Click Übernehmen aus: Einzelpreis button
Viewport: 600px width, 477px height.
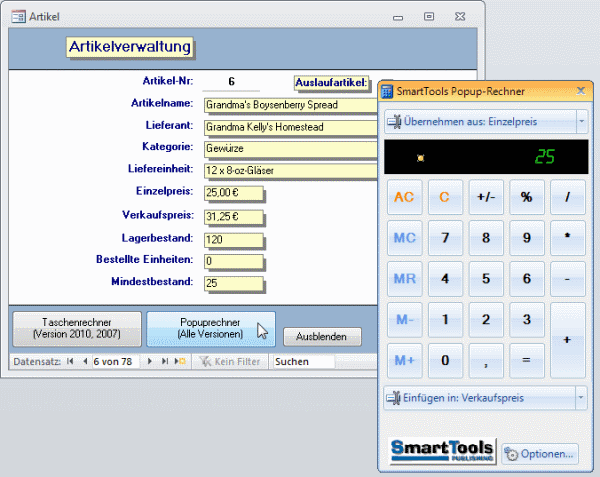(480, 122)
